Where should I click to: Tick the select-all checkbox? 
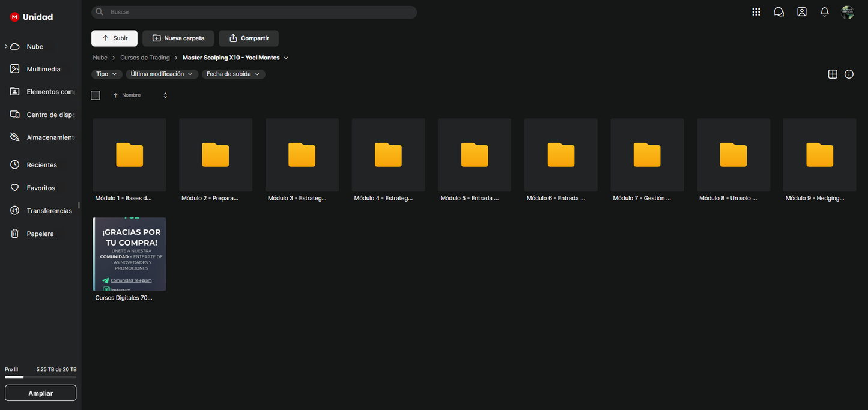point(96,95)
